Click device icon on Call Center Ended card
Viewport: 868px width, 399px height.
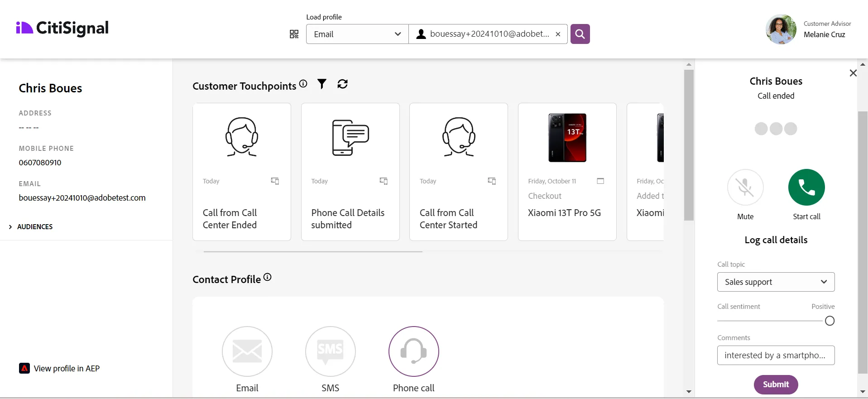(275, 181)
